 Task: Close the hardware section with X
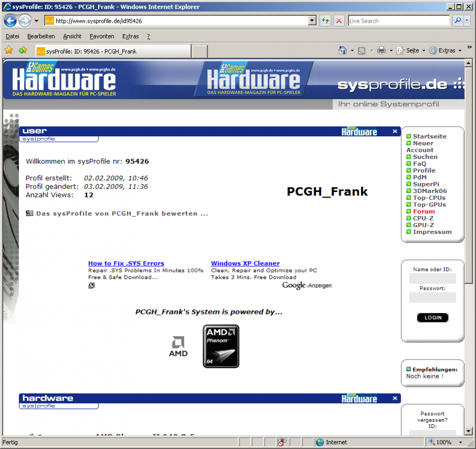(x=395, y=398)
